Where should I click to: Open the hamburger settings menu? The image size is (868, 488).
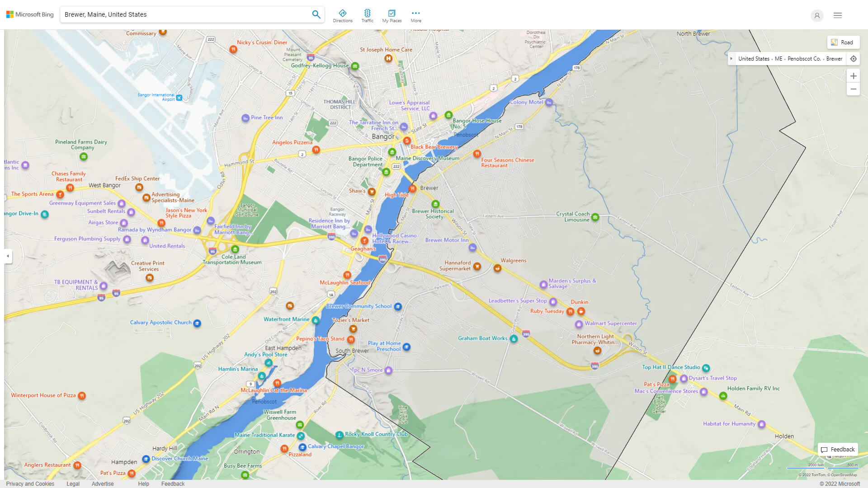[837, 15]
